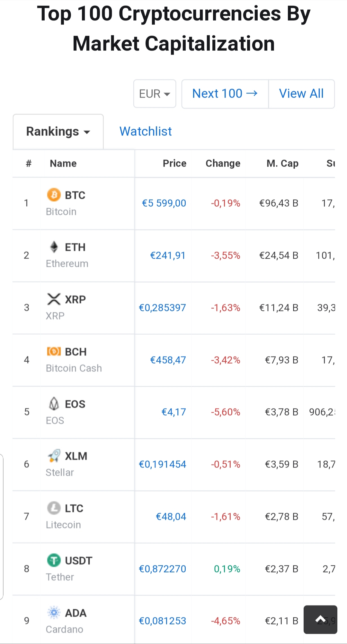Open the EUR currency dropdown
The height and width of the screenshot is (644, 347).
click(x=155, y=94)
